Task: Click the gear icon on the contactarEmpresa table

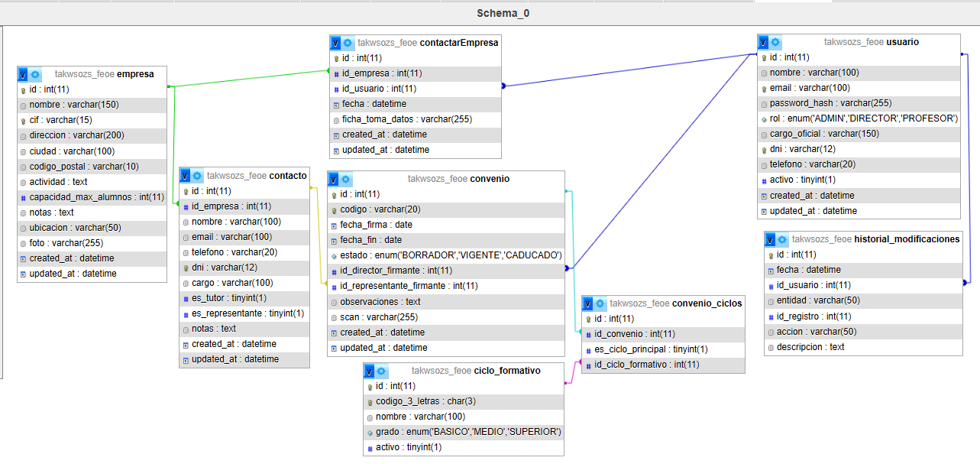Action: (348, 43)
